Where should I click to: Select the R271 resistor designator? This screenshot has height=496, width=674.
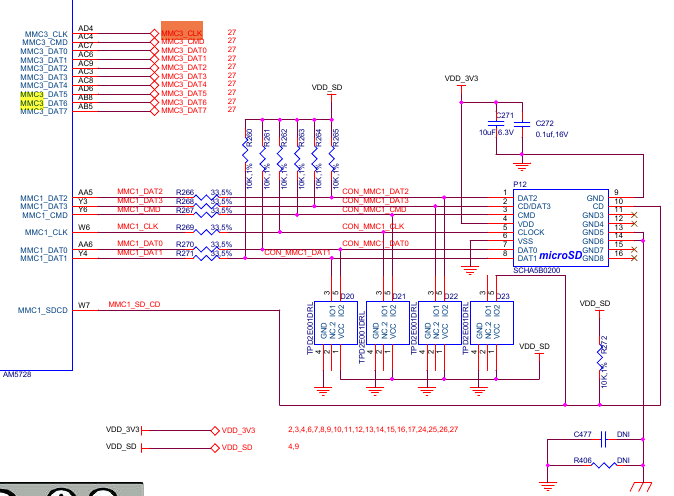185,254
